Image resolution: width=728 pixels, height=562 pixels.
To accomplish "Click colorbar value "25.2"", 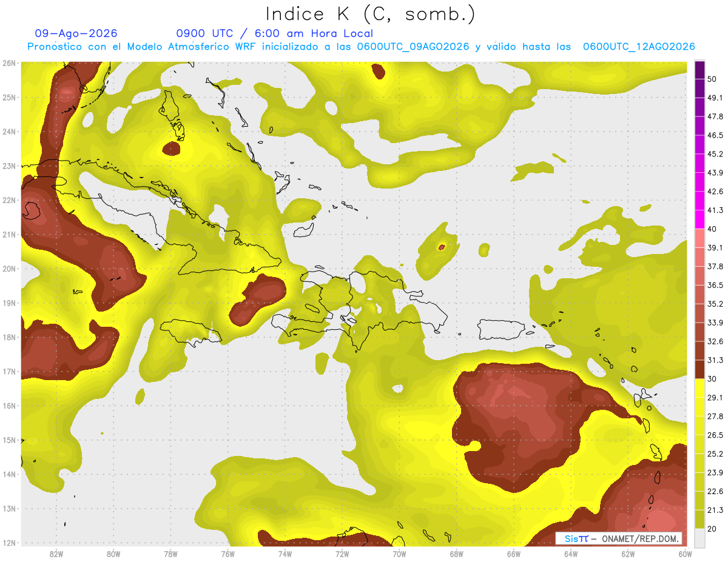I will [x=715, y=454].
